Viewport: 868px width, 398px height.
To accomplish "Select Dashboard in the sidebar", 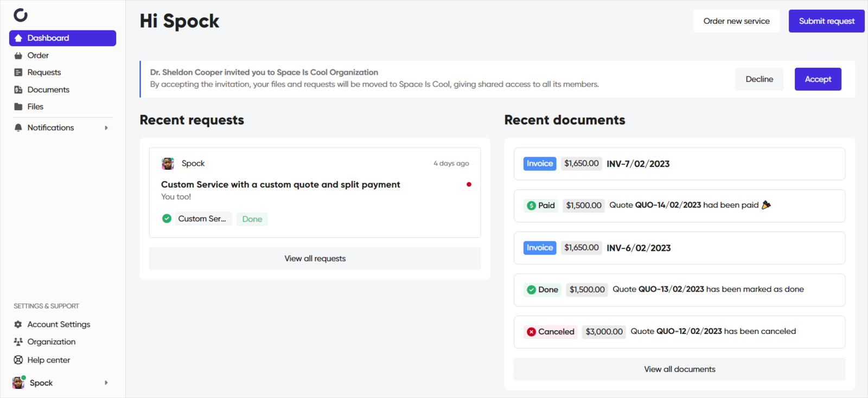I will pos(62,38).
